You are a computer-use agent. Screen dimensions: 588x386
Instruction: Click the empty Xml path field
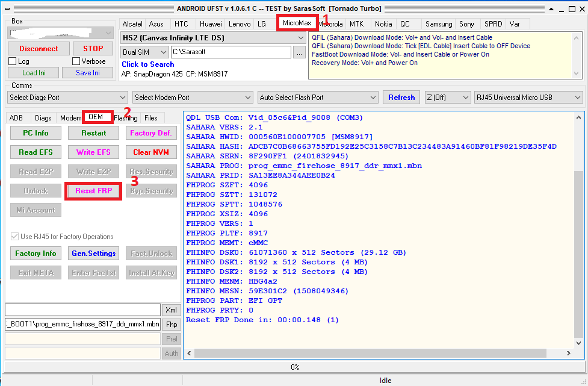tap(82, 310)
